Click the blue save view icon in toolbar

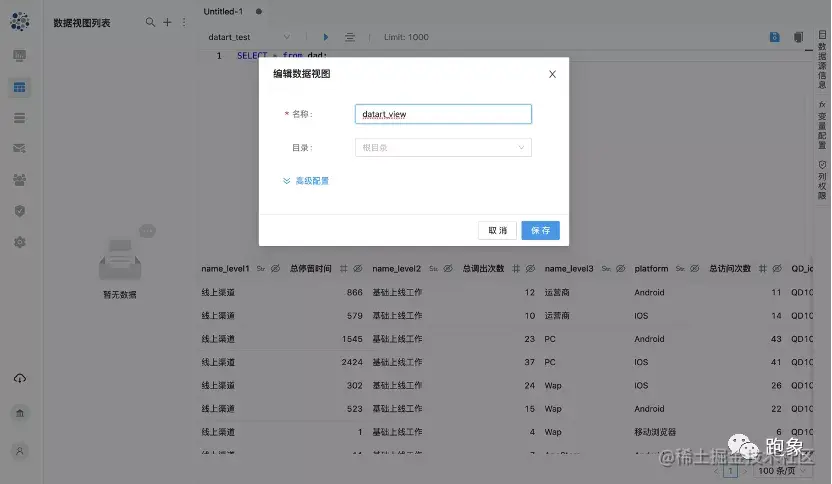coord(775,37)
